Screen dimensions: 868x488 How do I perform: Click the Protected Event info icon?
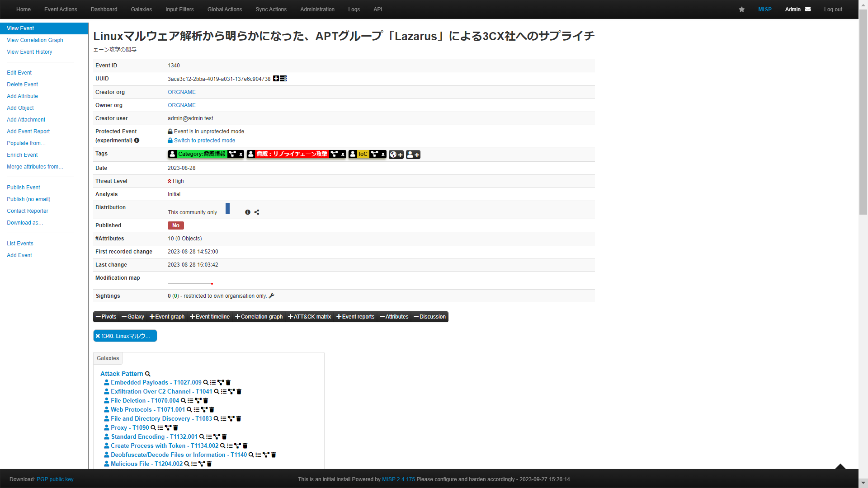tap(137, 141)
